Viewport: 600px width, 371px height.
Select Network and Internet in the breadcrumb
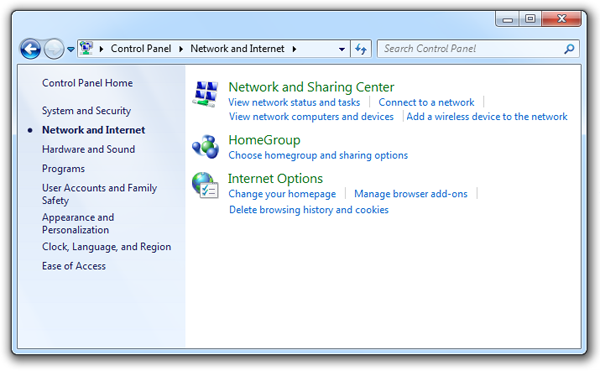click(237, 49)
